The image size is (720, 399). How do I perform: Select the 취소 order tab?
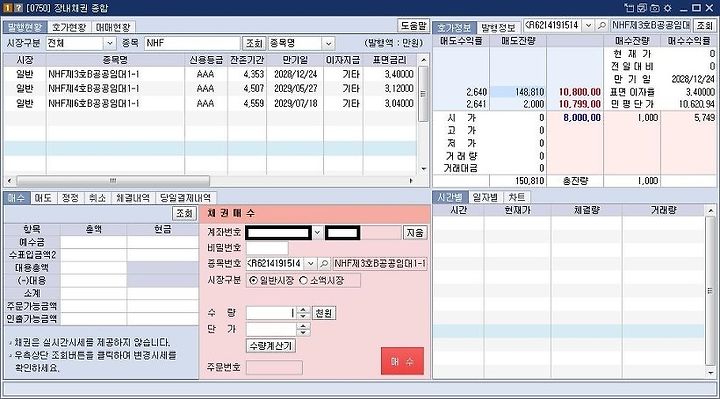pos(97,198)
